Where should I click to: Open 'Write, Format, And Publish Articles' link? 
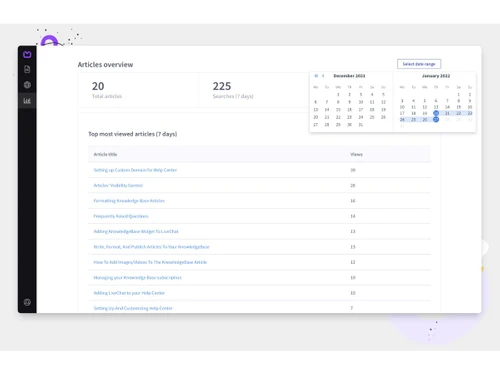pos(152,247)
